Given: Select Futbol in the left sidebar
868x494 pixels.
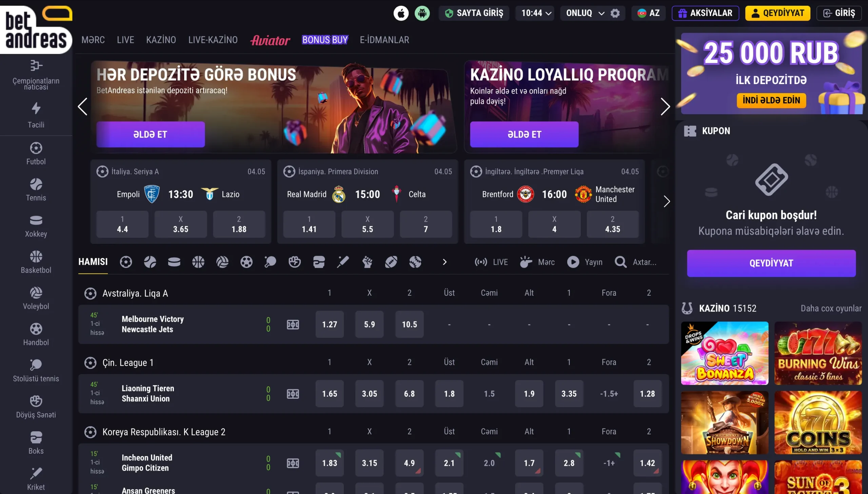Looking at the screenshot, I should (36, 154).
